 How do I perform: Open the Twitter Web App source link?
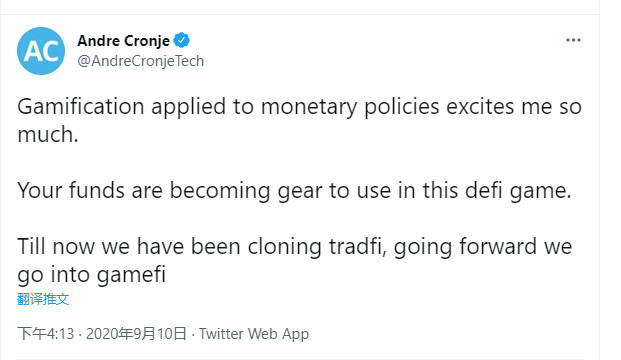point(254,334)
